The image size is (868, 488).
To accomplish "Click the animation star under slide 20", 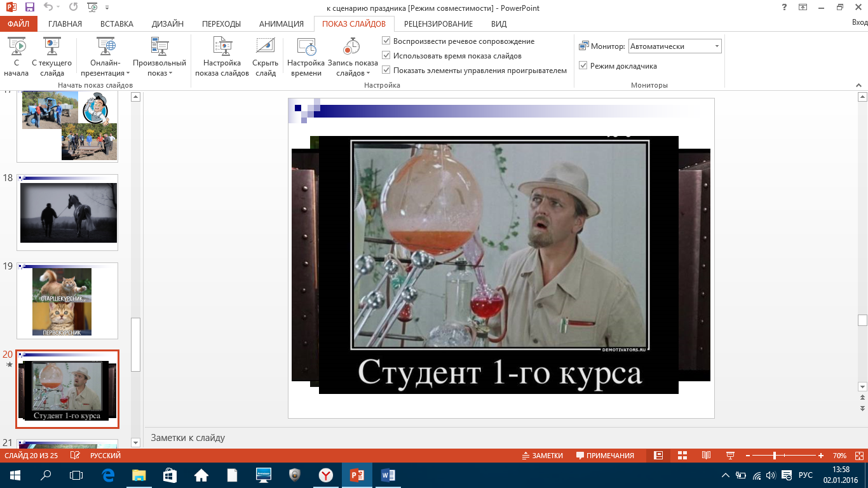I will click(9, 365).
